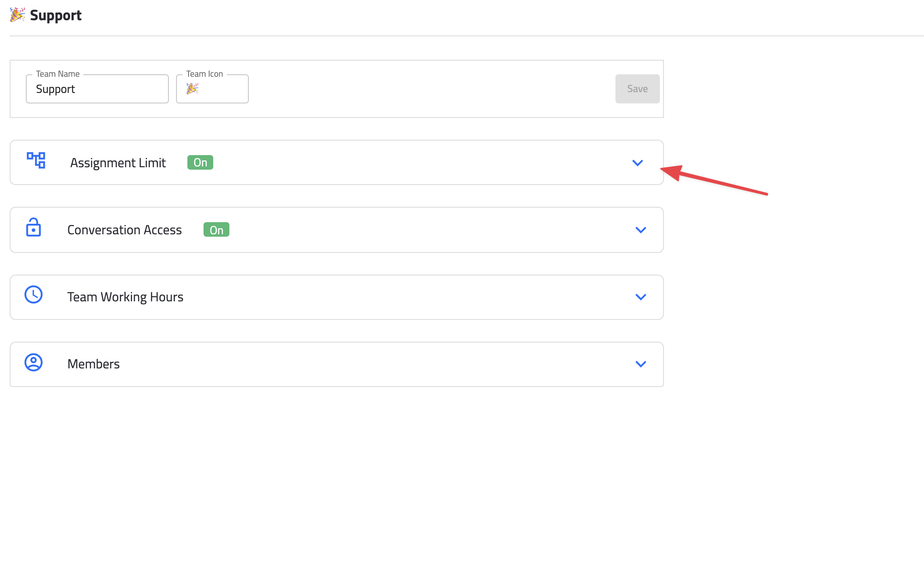This screenshot has width=924, height=576.
Task: Click the party popper emoji in Team Icon field
Action: pyautogui.click(x=192, y=88)
